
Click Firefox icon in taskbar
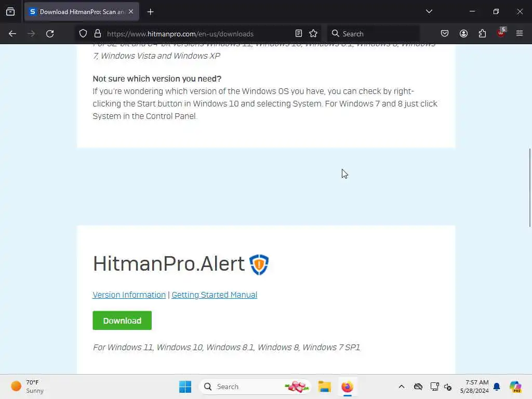click(x=347, y=387)
